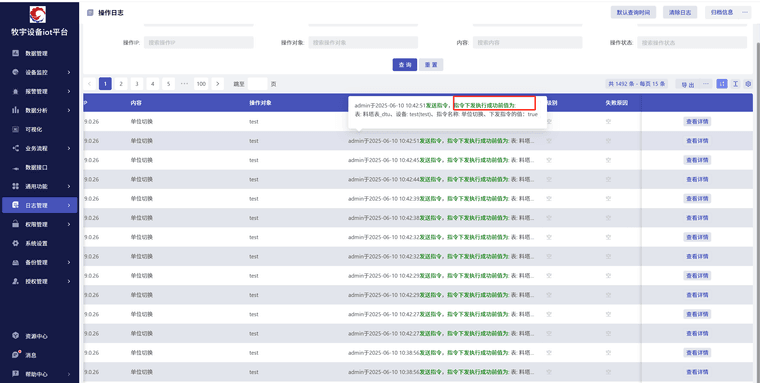Open the more options next to 导出
This screenshot has height=383, width=760.
click(x=706, y=84)
